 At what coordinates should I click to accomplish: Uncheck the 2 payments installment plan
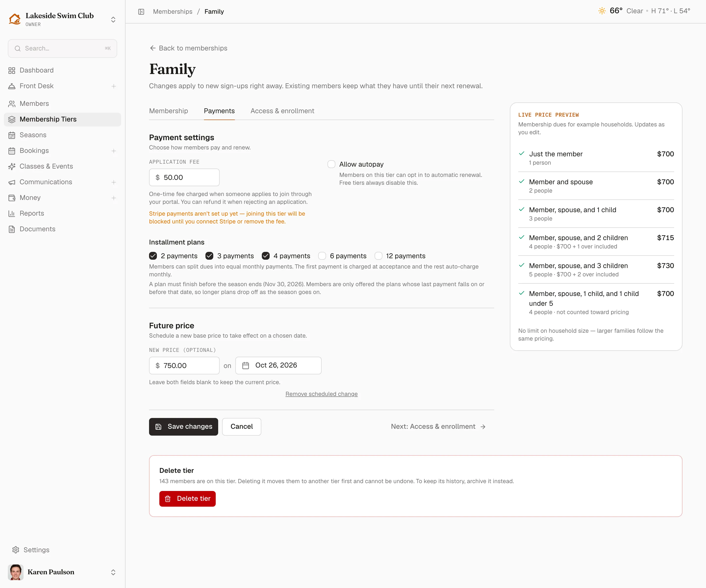click(x=153, y=256)
